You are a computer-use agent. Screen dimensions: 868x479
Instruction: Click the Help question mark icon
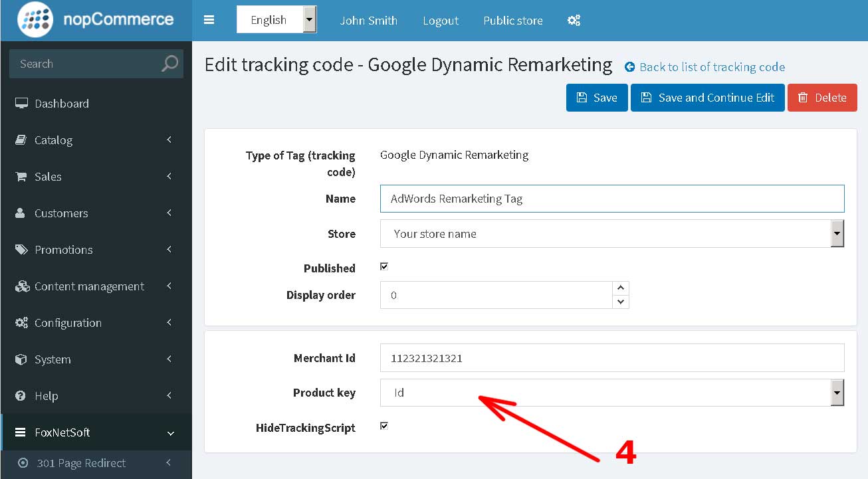point(21,396)
